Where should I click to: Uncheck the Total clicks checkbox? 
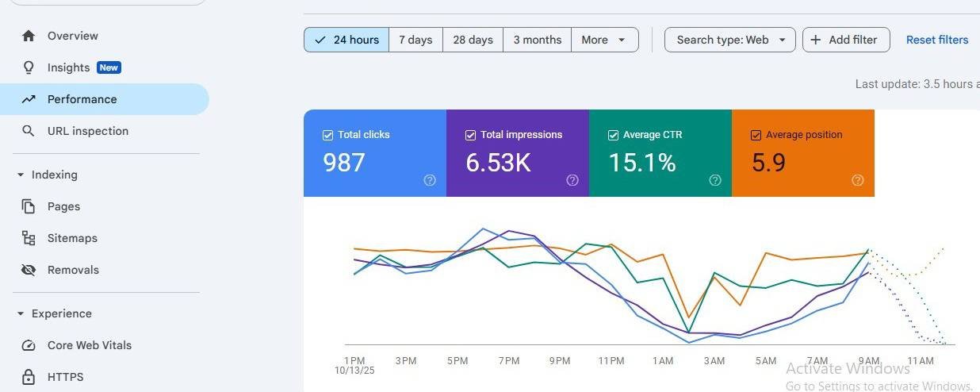click(327, 135)
